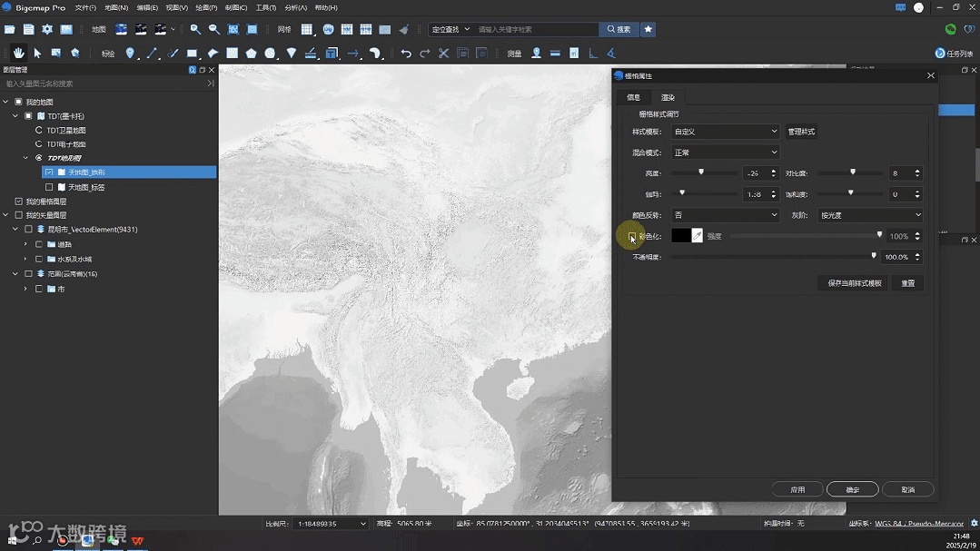Open the 样式模板 dropdown

point(724,132)
